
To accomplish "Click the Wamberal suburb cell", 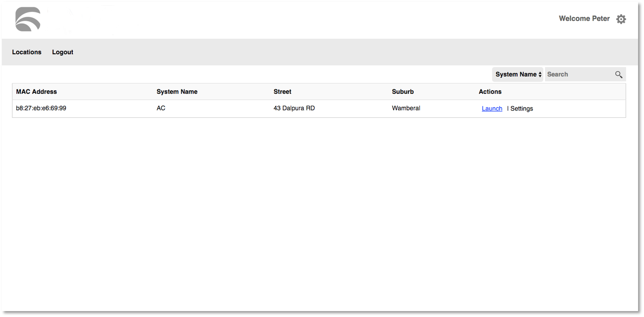I will (406, 108).
